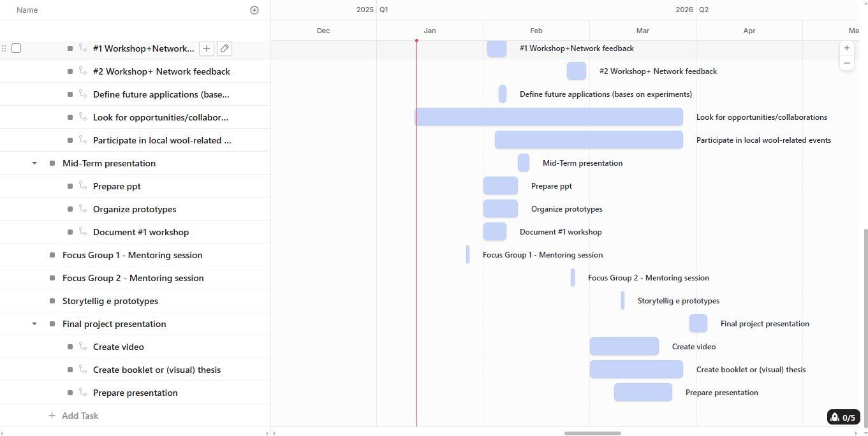868x436 pixels.
Task: Zoom out the Gantt timeline with minus
Action: click(x=846, y=63)
